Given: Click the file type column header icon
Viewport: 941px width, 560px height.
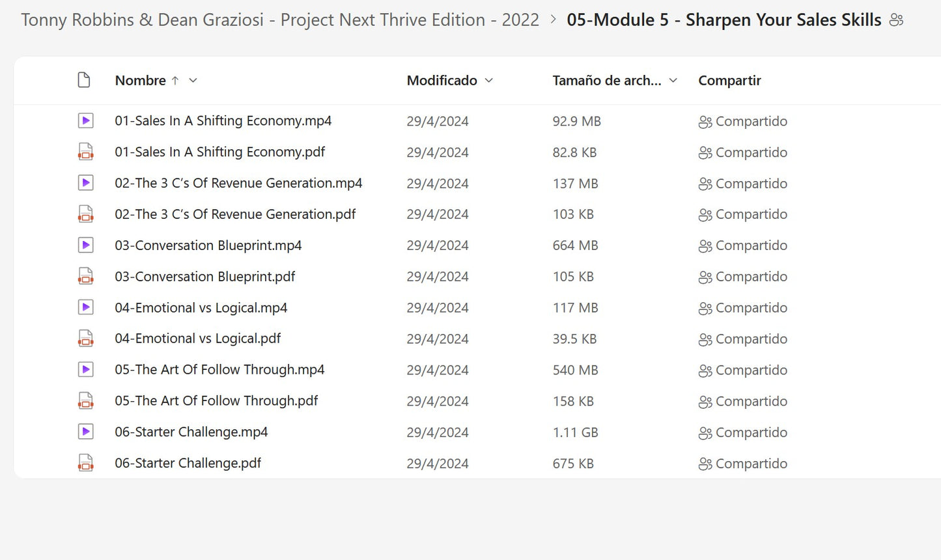Looking at the screenshot, I should point(84,80).
